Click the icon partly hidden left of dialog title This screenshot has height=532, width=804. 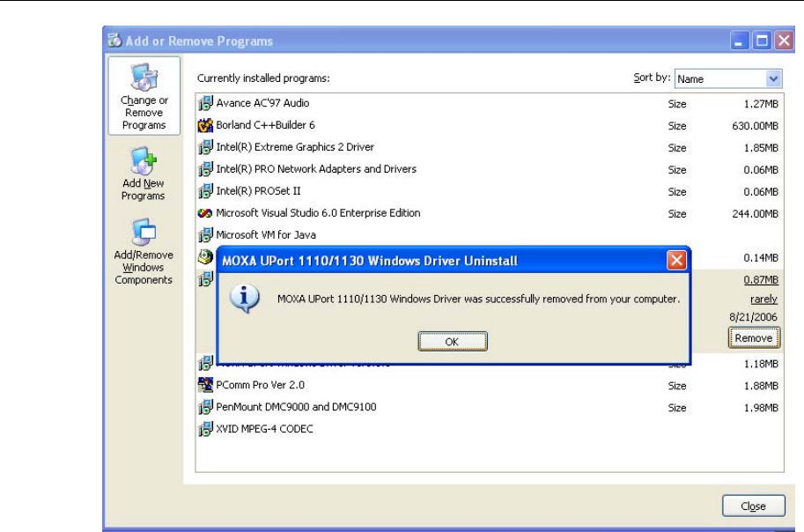coord(205,256)
